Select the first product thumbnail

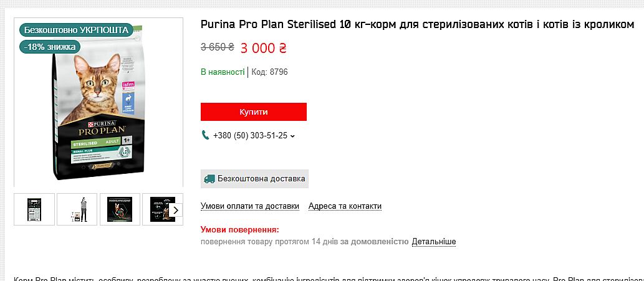(34, 209)
